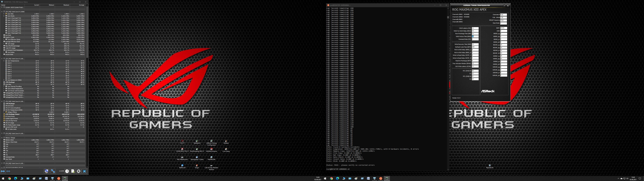This screenshot has width=644, height=181.
Task: Select the Origin desktop icon
Action: 197,167
